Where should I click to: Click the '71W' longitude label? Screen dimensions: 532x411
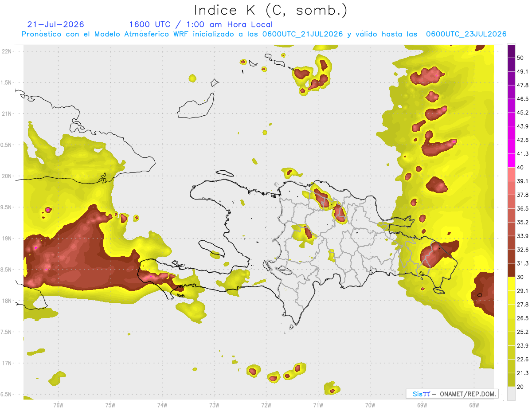(318, 405)
